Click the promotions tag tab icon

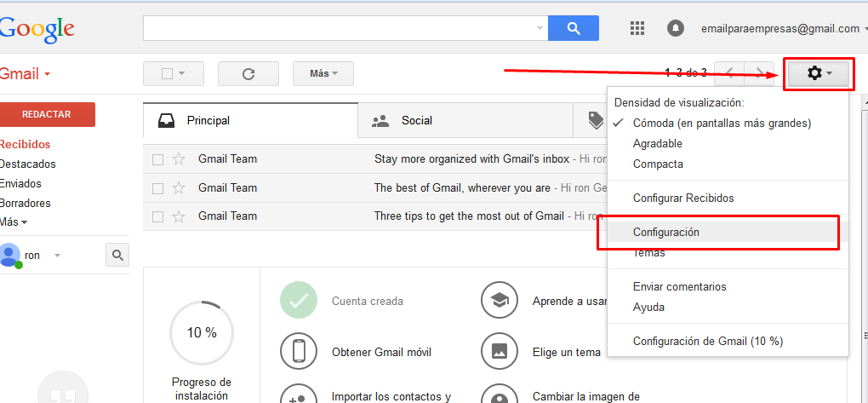(x=596, y=120)
